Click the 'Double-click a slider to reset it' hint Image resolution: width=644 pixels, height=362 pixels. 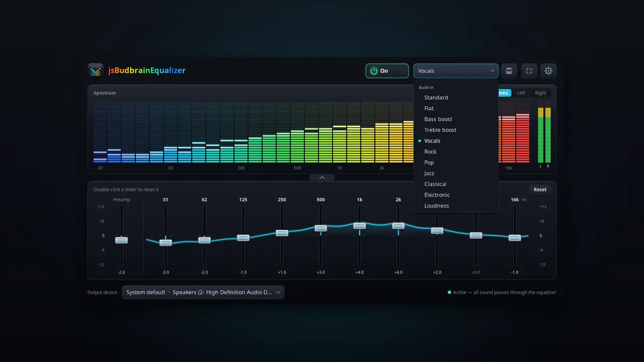point(126,190)
